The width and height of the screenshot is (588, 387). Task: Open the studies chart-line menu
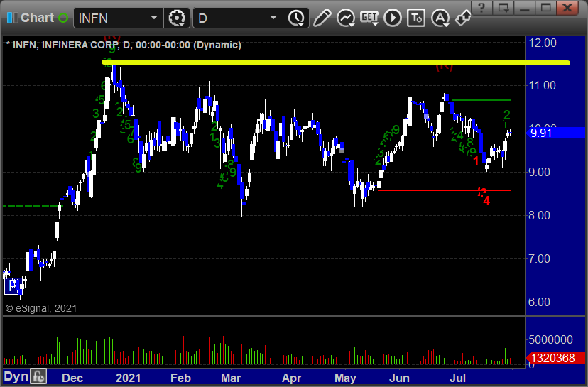click(x=345, y=18)
